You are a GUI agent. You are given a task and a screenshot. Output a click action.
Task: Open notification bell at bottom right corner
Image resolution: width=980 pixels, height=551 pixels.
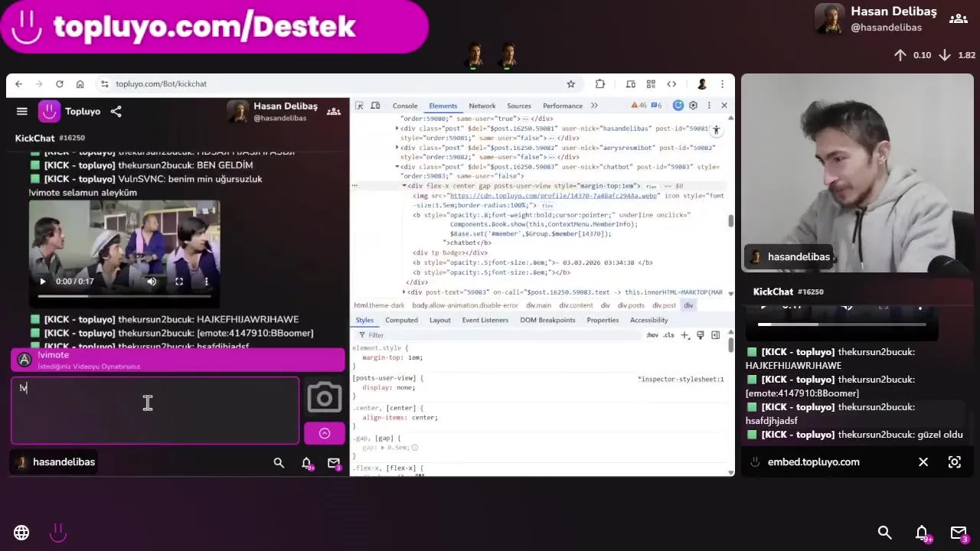[x=922, y=533]
